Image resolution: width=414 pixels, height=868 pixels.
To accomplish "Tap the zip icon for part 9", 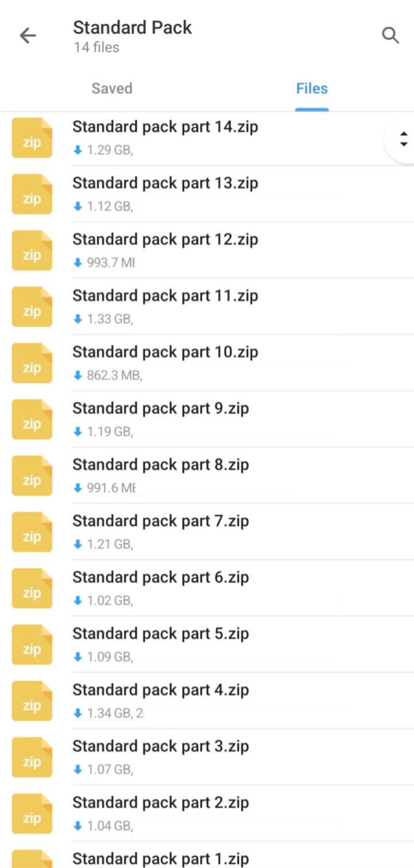I will click(x=32, y=419).
